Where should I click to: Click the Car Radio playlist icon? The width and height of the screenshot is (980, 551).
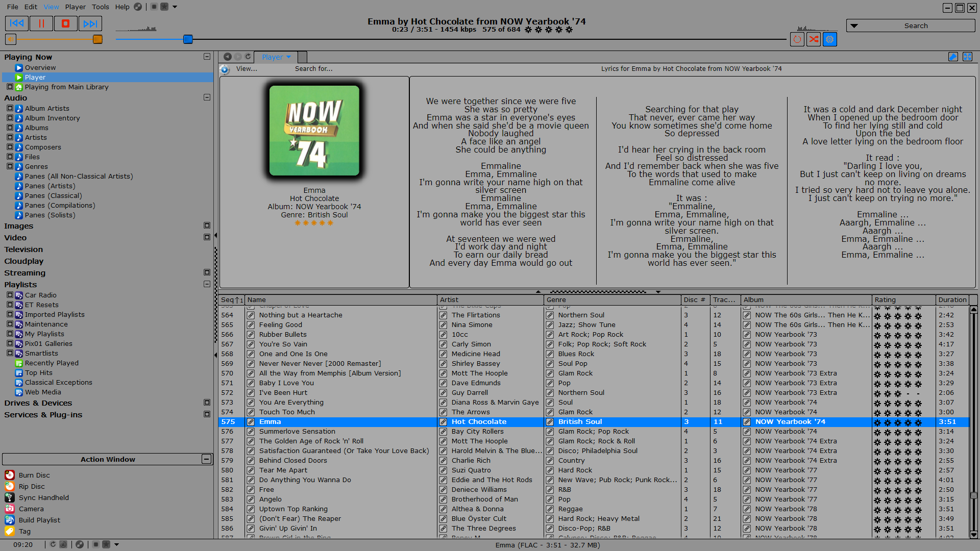click(x=19, y=295)
